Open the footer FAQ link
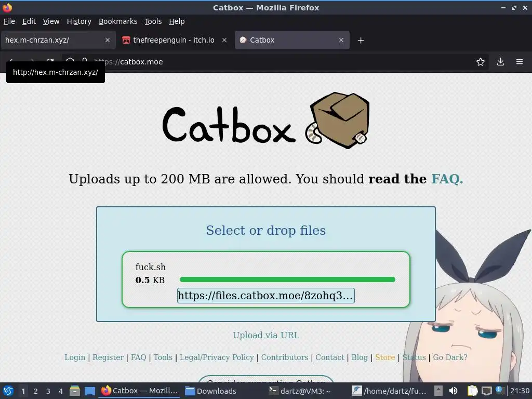Viewport: 532px width, 399px height. [138, 357]
